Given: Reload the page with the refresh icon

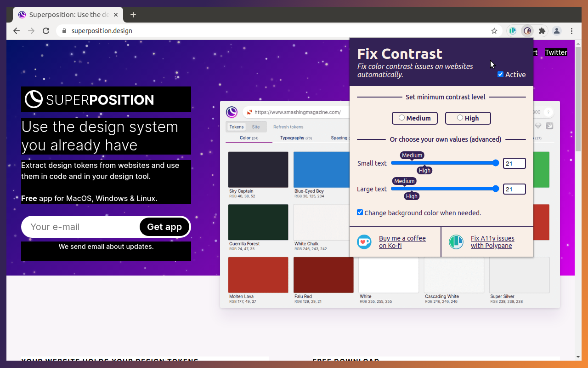Looking at the screenshot, I should [46, 31].
